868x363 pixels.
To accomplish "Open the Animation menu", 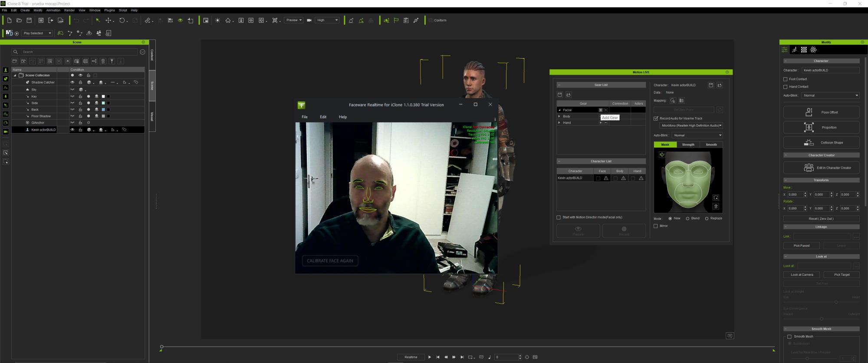I will [53, 10].
